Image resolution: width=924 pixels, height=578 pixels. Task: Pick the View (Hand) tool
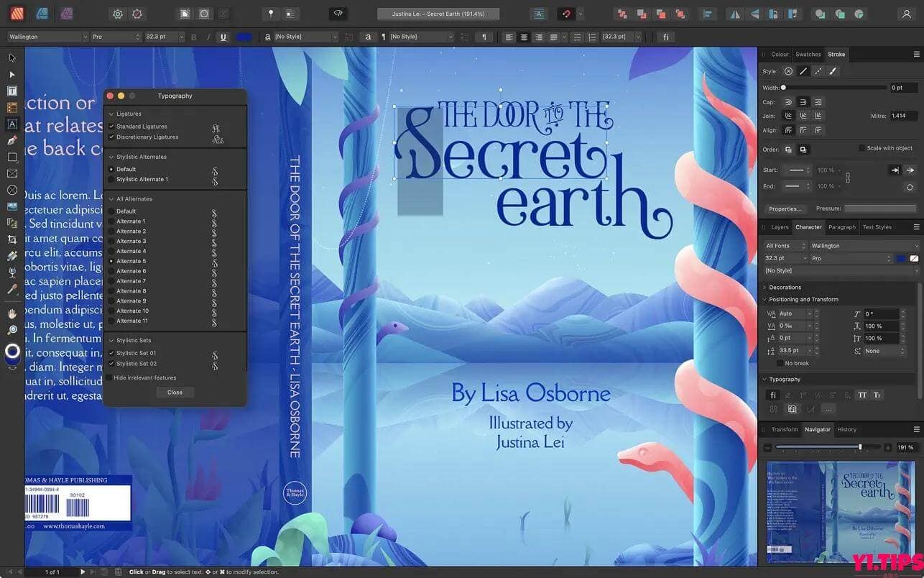(12, 313)
